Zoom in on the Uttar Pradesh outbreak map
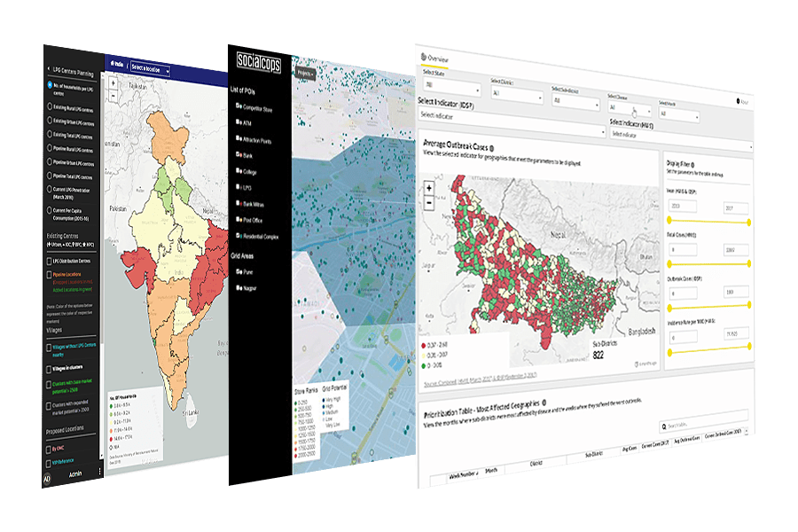 430,188
